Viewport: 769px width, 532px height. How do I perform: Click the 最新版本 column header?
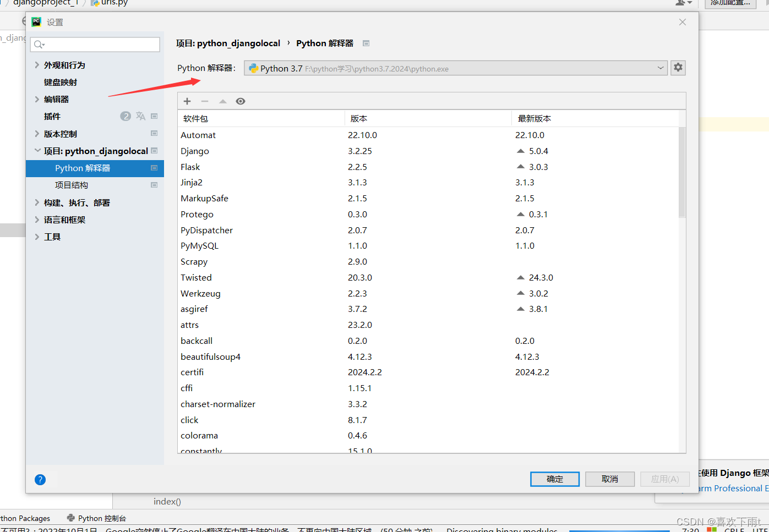pyautogui.click(x=595, y=118)
